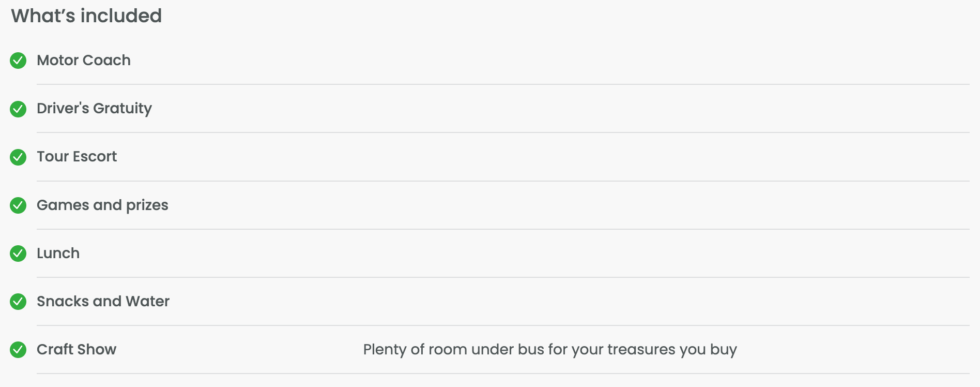Click the green checkmark beside Driver's Gratuity
Image resolution: width=980 pixels, height=387 pixels.
(18, 109)
